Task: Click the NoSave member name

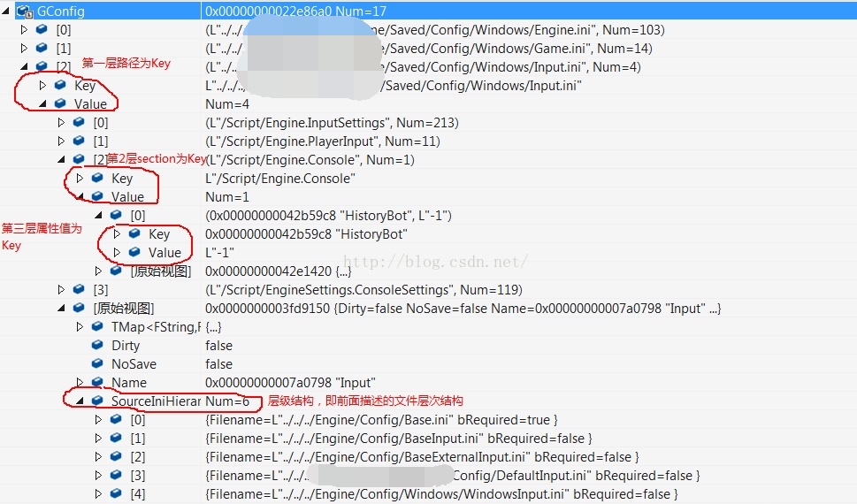Action: click(x=134, y=364)
